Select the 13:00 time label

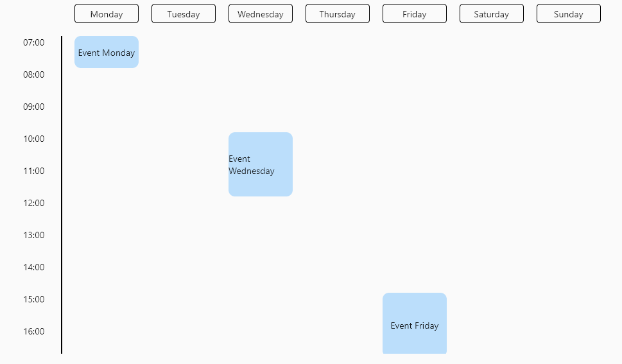tap(34, 235)
